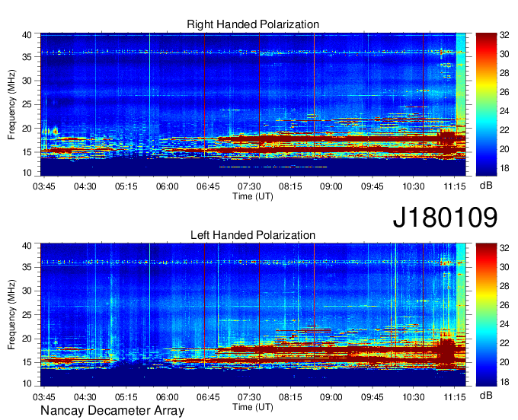Click the 18 dB tick on the Right Handed colorbar
Image resolution: width=518 pixels, height=420 pixels.
pos(504,168)
